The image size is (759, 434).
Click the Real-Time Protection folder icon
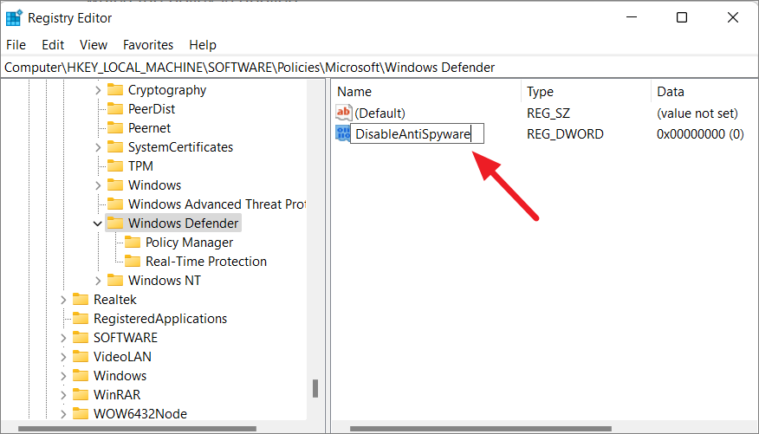(x=133, y=261)
